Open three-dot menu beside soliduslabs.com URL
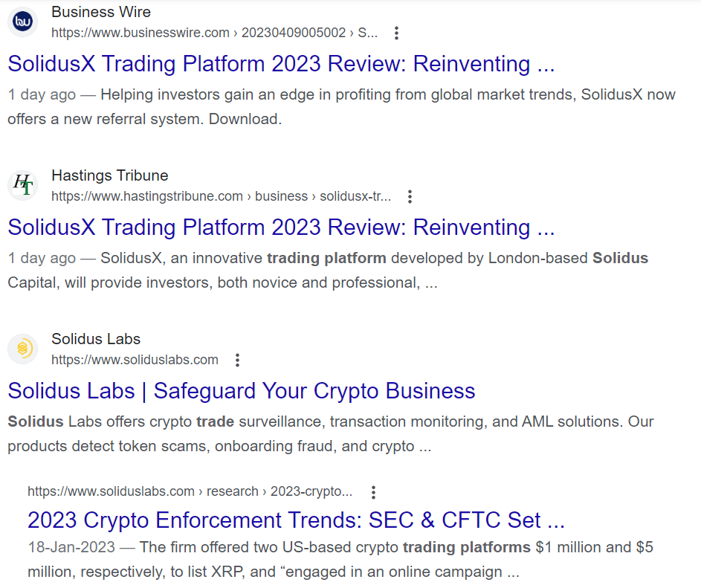The height and width of the screenshot is (588, 701). [237, 361]
